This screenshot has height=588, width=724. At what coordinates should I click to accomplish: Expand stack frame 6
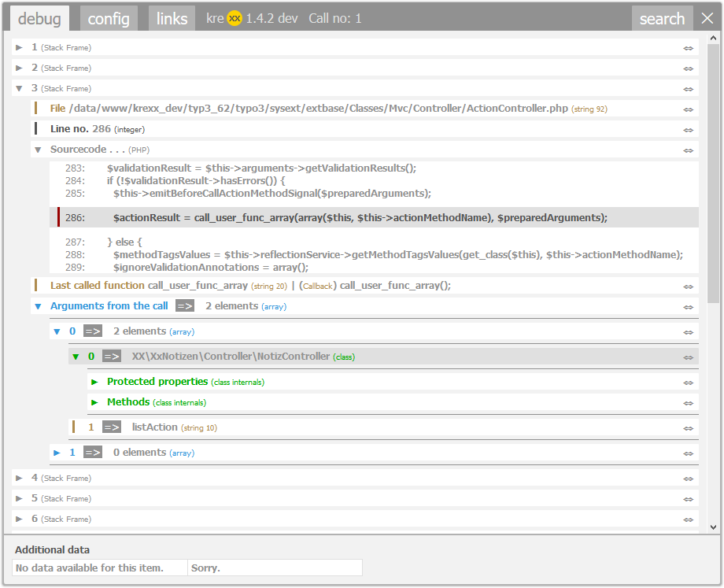point(19,519)
